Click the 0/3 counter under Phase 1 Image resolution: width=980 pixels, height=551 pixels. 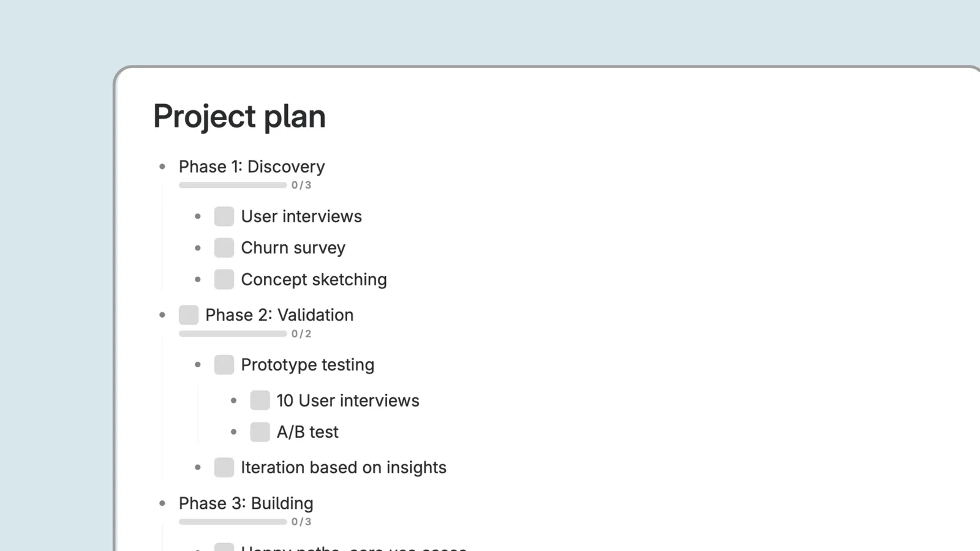(301, 185)
